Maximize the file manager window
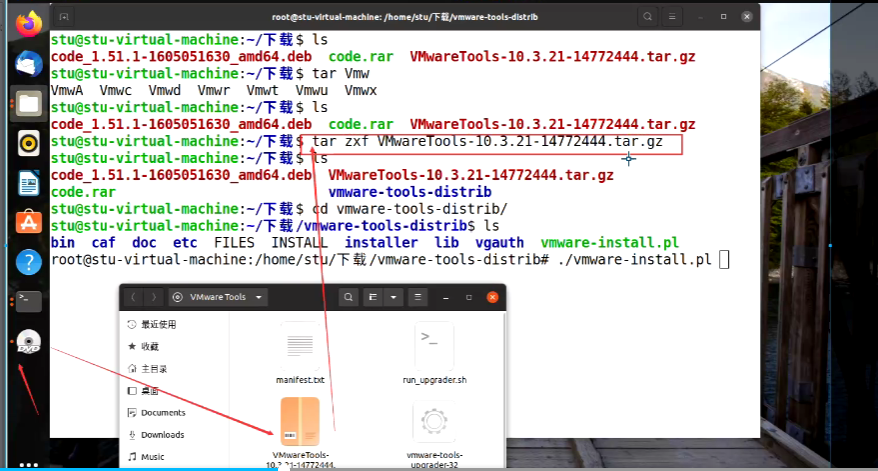This screenshot has height=471, width=878. (x=469, y=297)
